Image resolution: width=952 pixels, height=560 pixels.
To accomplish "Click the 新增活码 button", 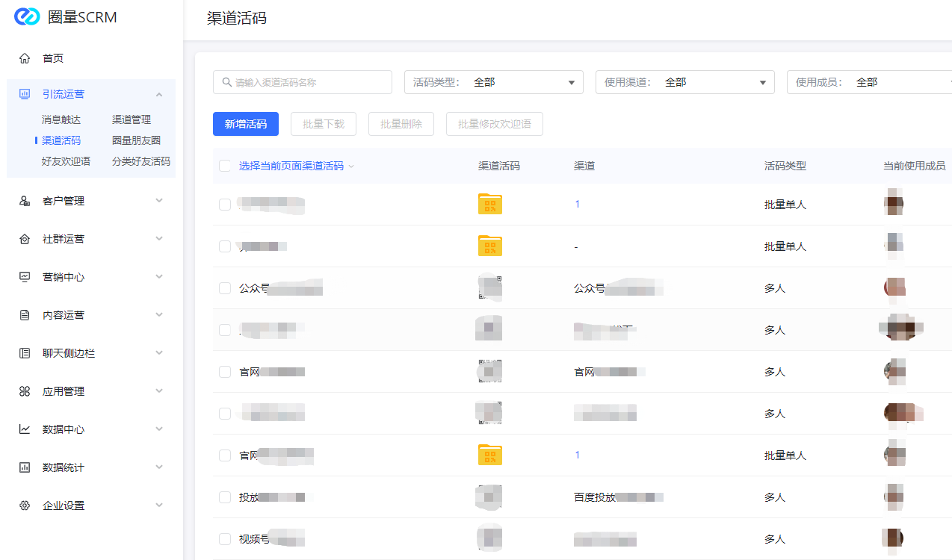I will 245,124.
